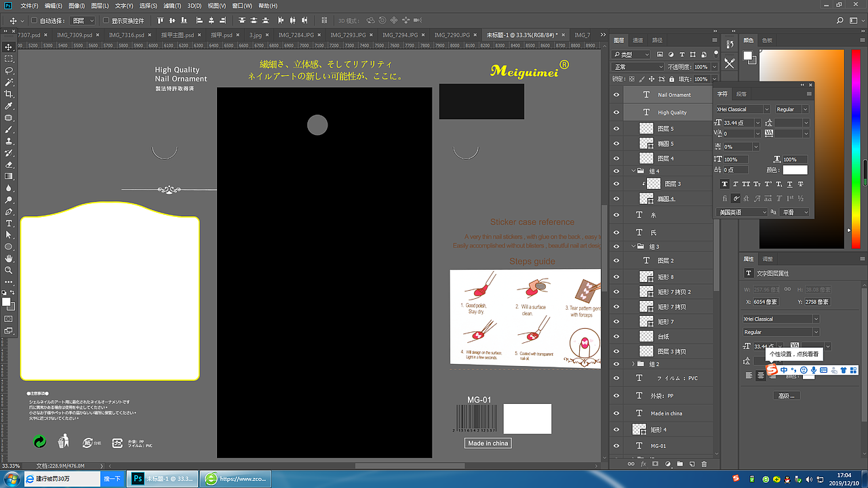Screen dimensions: 868x488
Task: Open the 美国英语 language dropdown
Action: 743,212
